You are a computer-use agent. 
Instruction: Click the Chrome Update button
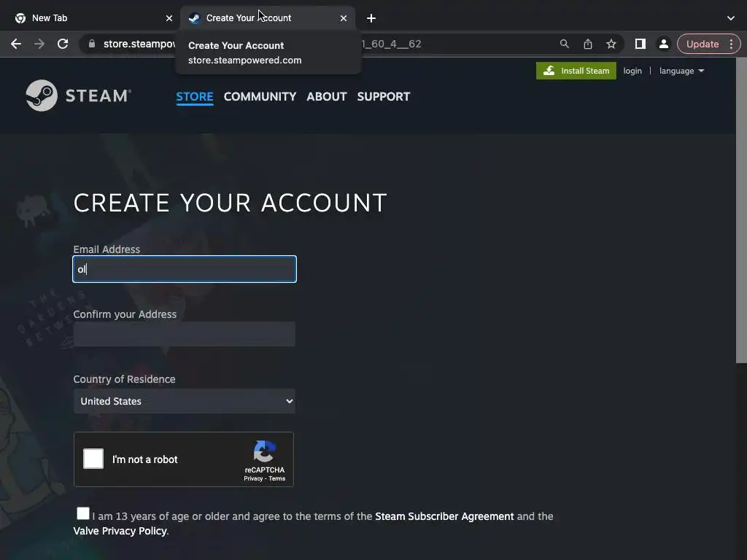point(703,44)
